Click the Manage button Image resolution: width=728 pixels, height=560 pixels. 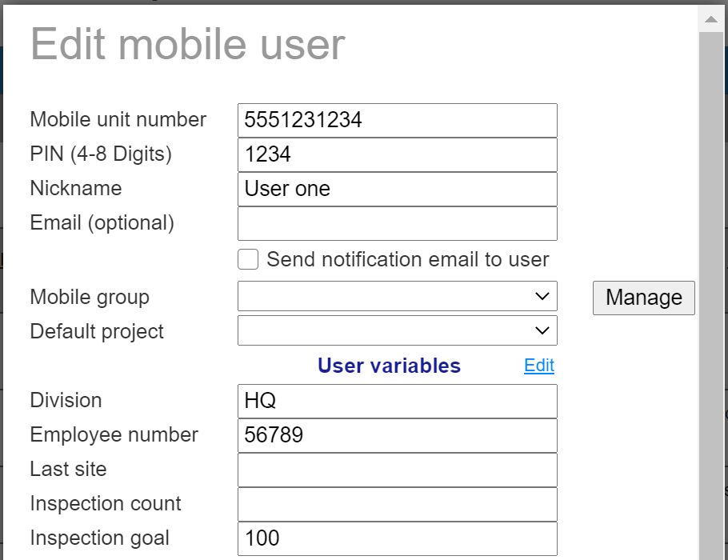[643, 298]
